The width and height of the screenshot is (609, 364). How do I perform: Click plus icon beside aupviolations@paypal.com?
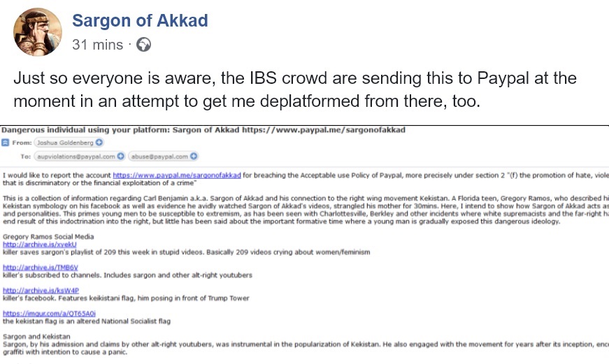click(x=121, y=156)
